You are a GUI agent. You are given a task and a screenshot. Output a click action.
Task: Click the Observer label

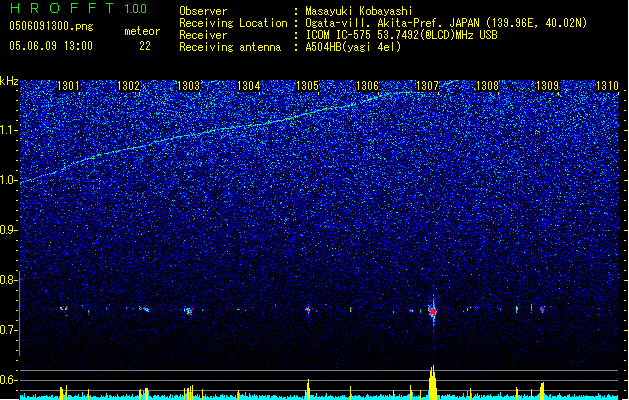(x=203, y=11)
